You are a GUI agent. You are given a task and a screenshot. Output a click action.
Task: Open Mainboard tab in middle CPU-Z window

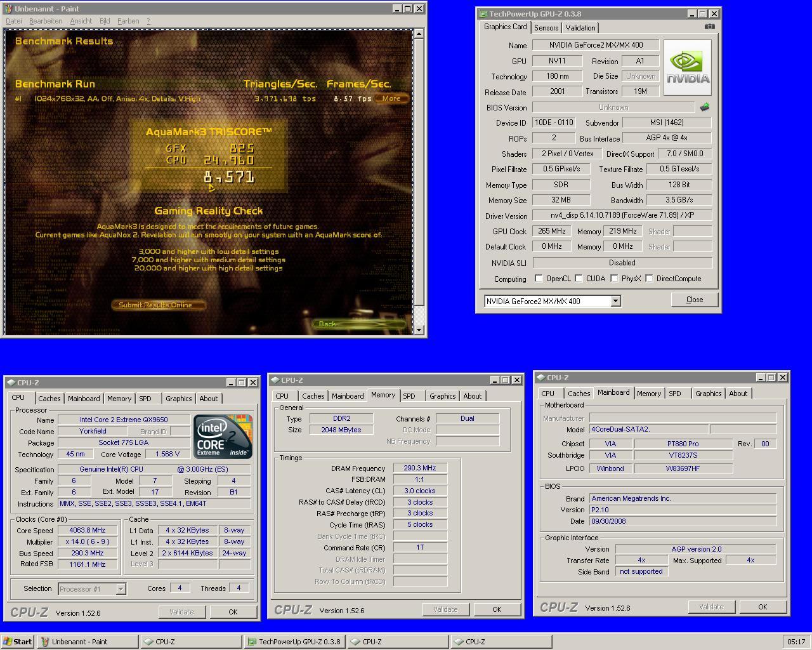click(348, 396)
